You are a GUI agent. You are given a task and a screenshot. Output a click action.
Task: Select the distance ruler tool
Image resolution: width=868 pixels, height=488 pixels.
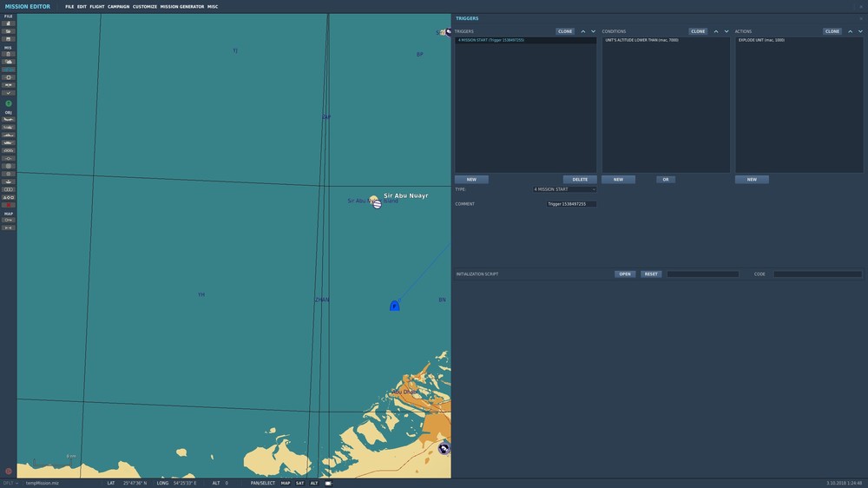coord(9,228)
